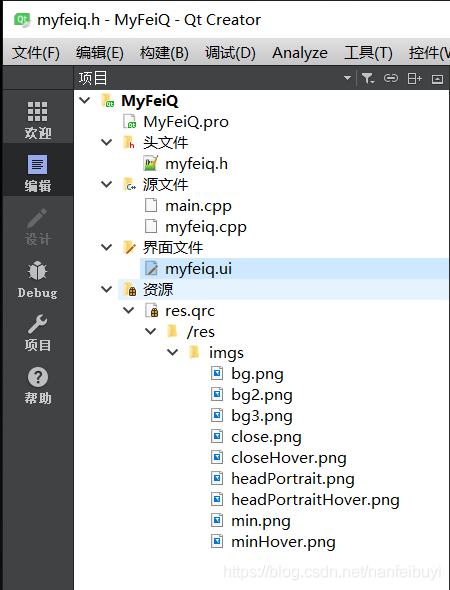
Task: Select headPortrait.png in the tree
Action: coord(293,479)
